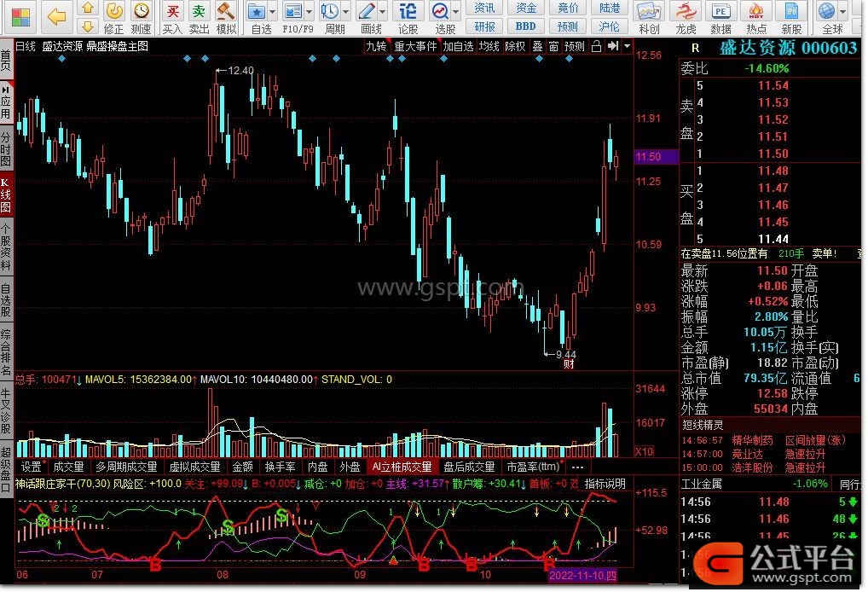Expand the 自选 dropdown arrow
The width and height of the screenshot is (868, 592).
272,11
